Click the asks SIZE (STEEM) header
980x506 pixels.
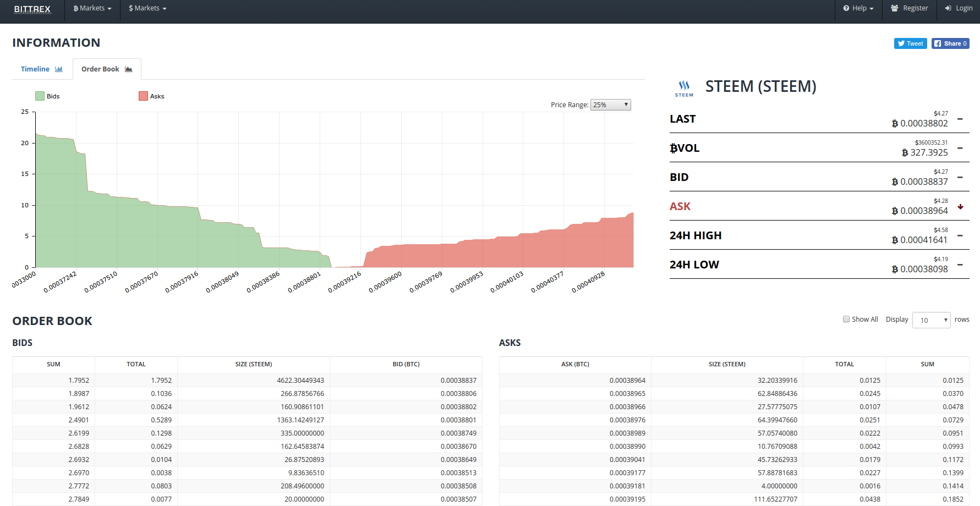[x=727, y=364]
